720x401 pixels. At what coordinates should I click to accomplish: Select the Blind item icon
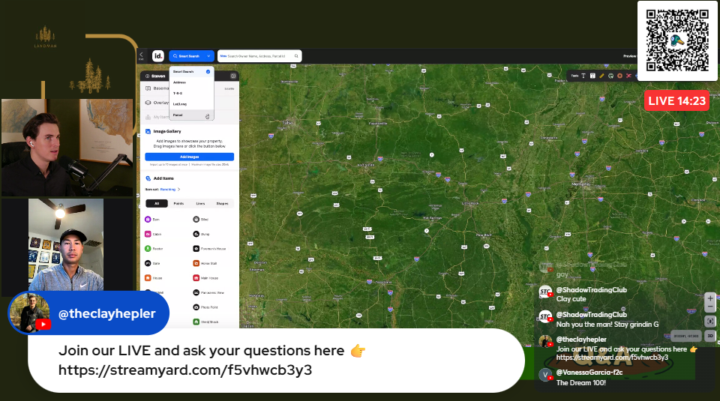point(196,220)
